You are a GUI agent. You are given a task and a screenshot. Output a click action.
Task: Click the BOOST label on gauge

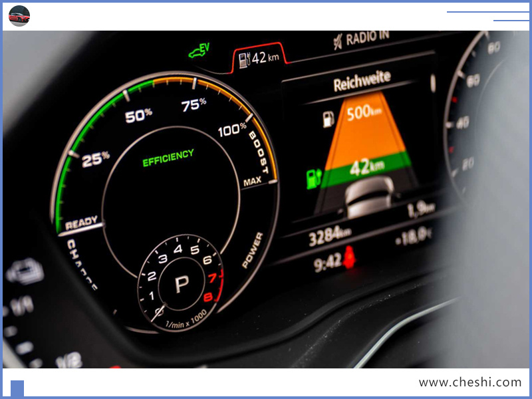point(259,152)
